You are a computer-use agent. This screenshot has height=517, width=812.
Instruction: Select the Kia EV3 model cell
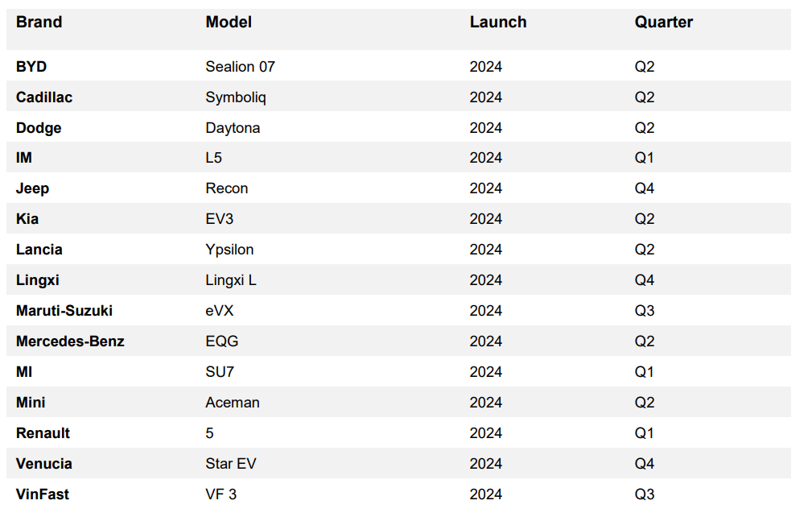(x=220, y=219)
